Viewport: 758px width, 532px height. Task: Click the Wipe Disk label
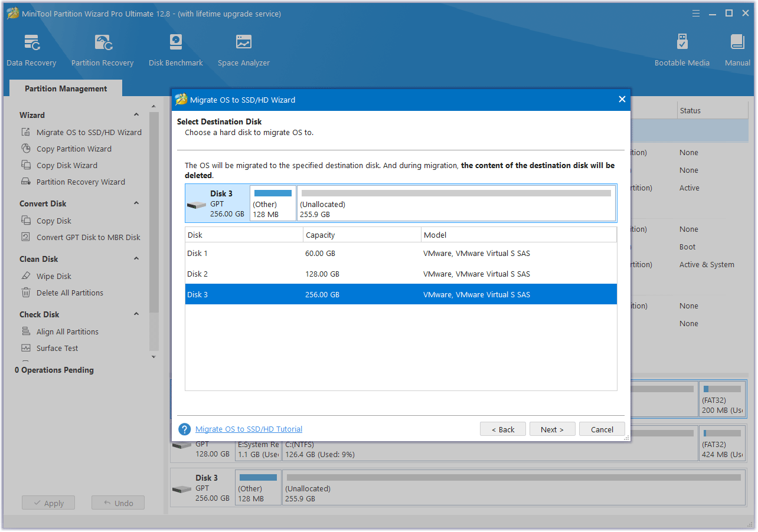coord(54,276)
